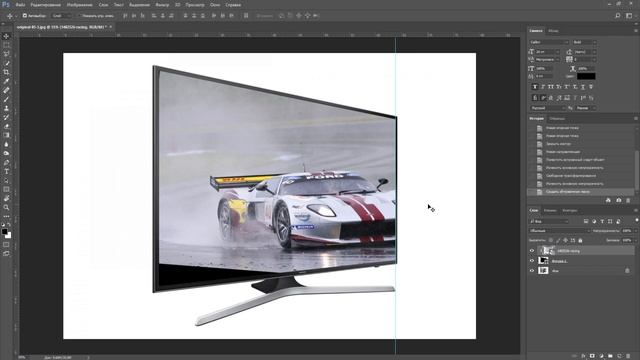The width and height of the screenshot is (640, 360).
Task: Open anti-aliasing dropdown in Character panel
Action: coord(586,108)
